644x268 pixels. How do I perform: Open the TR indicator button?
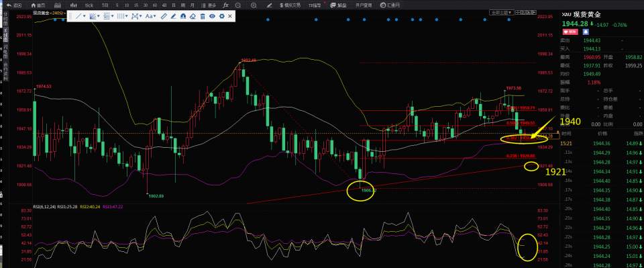[x=315, y=5]
